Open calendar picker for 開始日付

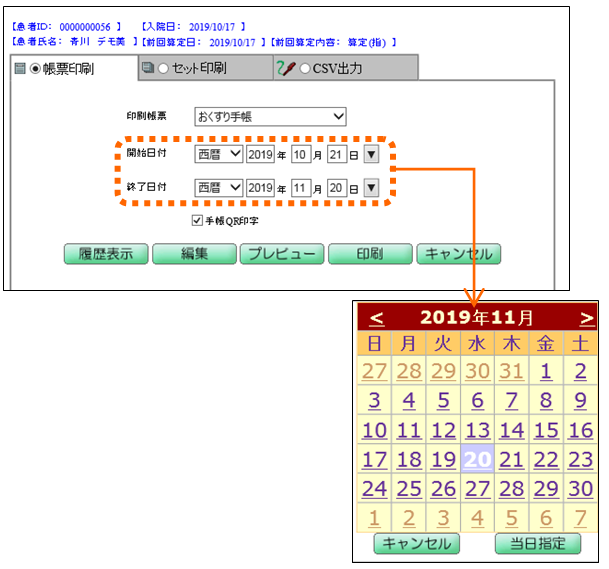click(371, 154)
